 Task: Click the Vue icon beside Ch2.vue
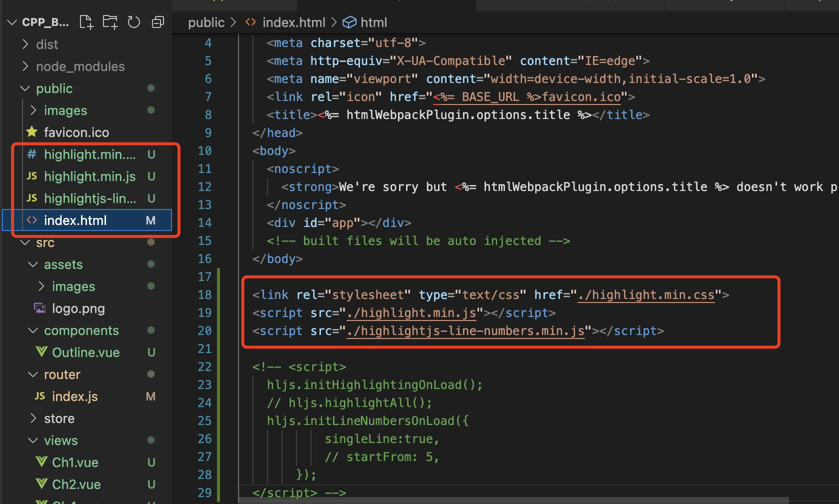[41, 484]
